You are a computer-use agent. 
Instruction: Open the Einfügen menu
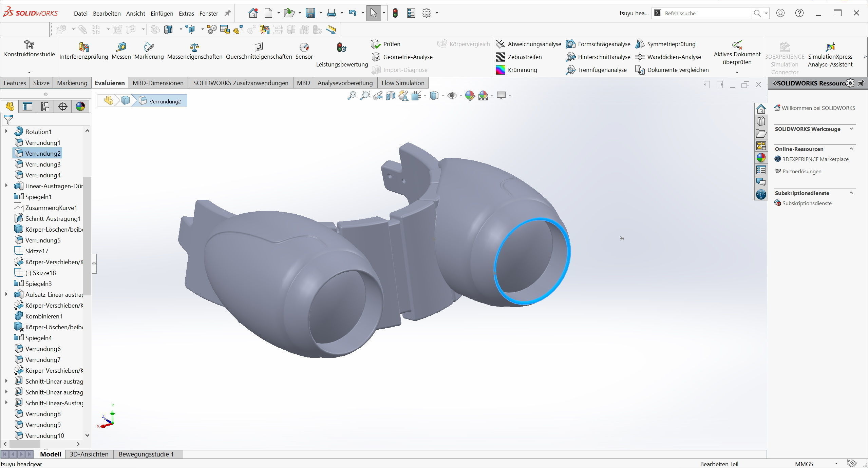click(162, 14)
